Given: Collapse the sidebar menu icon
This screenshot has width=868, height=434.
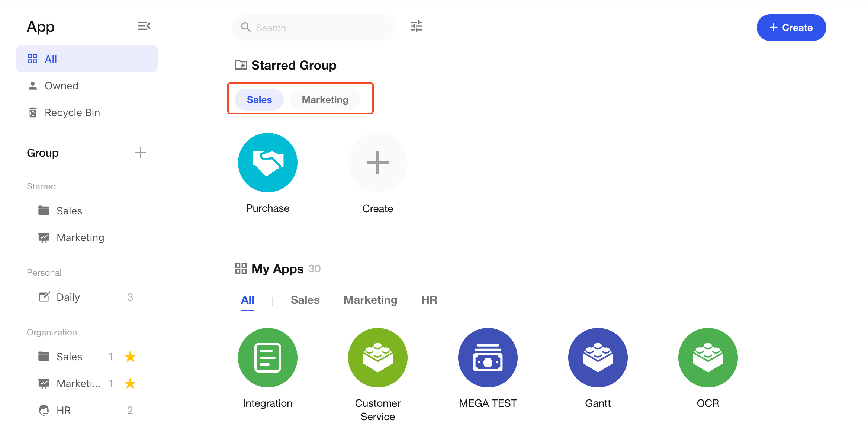Looking at the screenshot, I should (144, 26).
